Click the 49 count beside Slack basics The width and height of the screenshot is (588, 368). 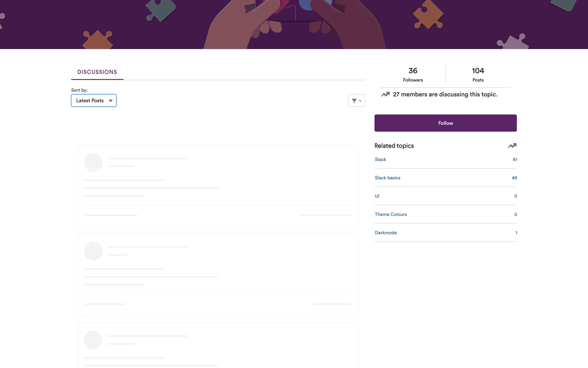514,178
